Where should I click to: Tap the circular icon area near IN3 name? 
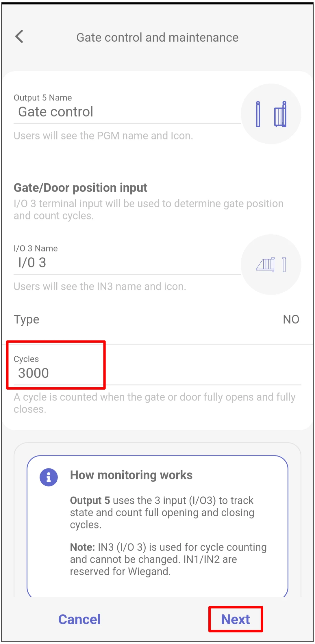[x=271, y=264]
